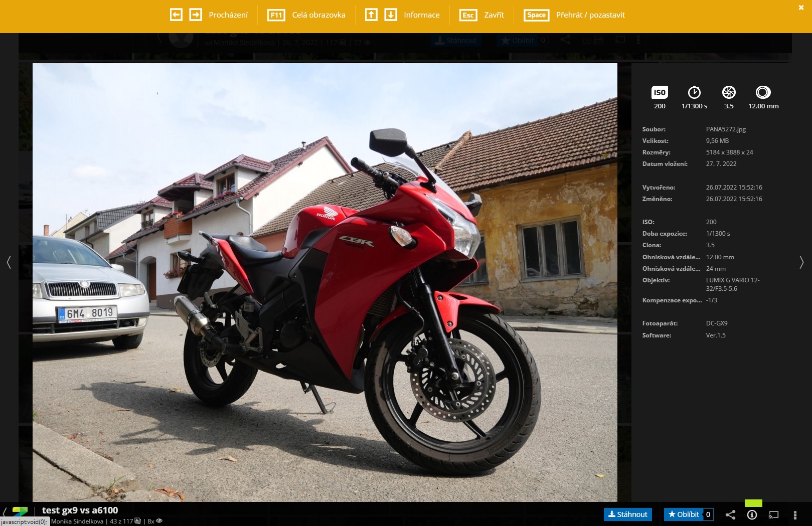Click the main motorcycle photo
This screenshot has height=526, width=812.
click(x=324, y=282)
